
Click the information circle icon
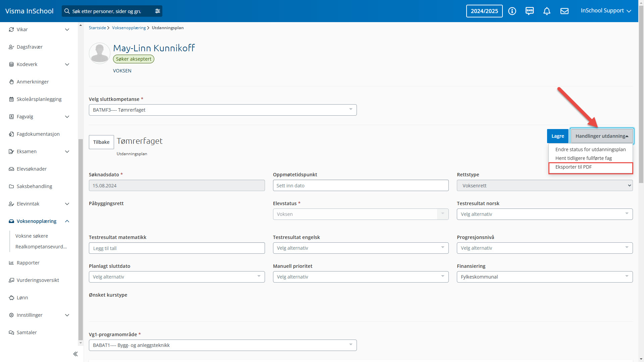512,11
